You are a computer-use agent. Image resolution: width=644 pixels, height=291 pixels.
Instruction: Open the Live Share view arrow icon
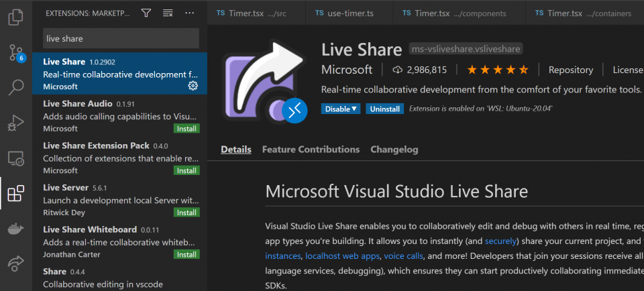point(15,264)
